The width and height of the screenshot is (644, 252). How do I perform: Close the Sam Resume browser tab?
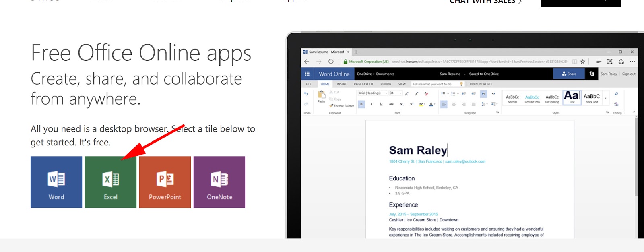[348, 52]
